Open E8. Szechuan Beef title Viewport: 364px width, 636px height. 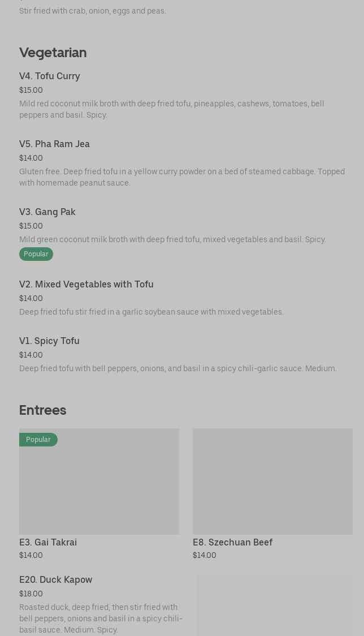click(232, 542)
